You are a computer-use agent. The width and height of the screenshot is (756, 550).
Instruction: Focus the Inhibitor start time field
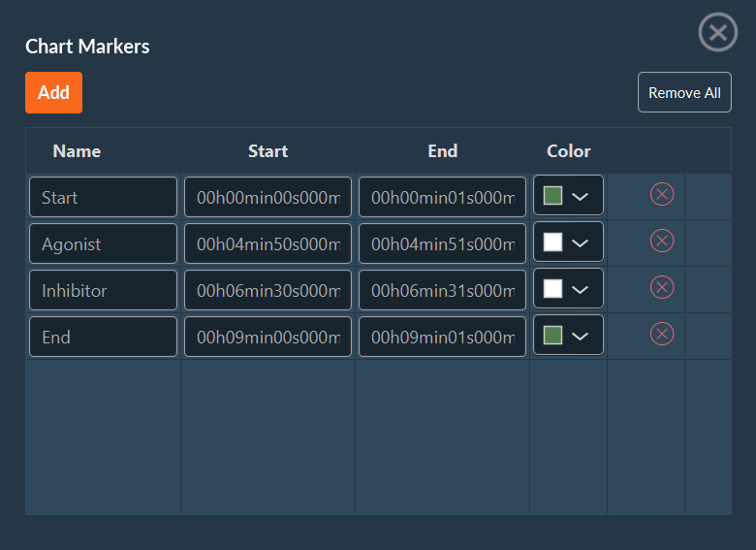click(268, 290)
